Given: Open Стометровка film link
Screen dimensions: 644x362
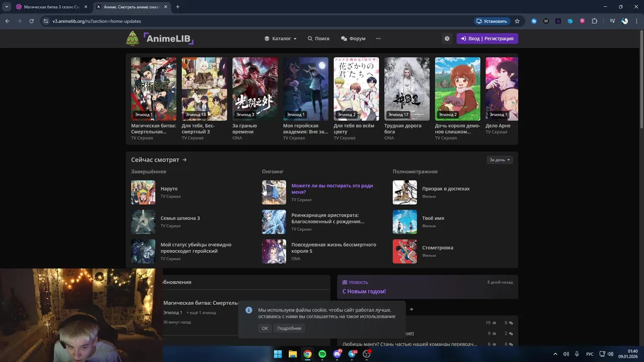Looking at the screenshot, I should 437,247.
